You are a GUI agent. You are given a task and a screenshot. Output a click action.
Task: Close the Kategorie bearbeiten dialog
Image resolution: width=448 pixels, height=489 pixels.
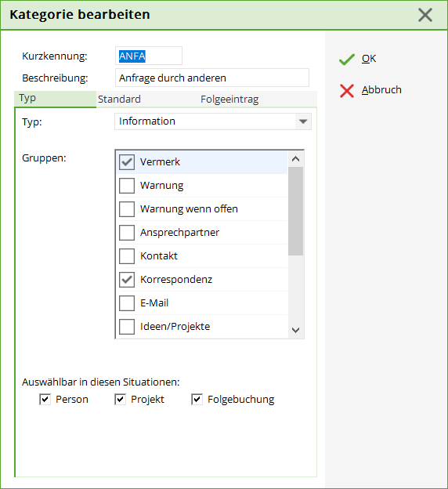pos(425,15)
